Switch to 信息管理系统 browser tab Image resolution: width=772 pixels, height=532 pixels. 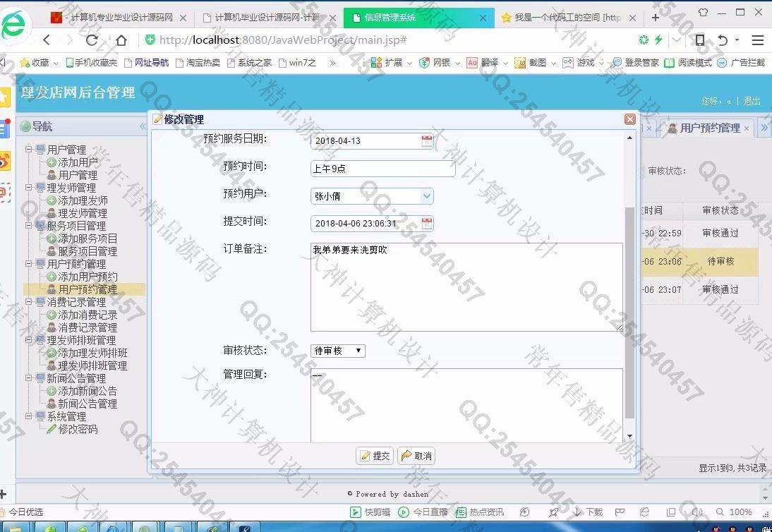point(418,18)
